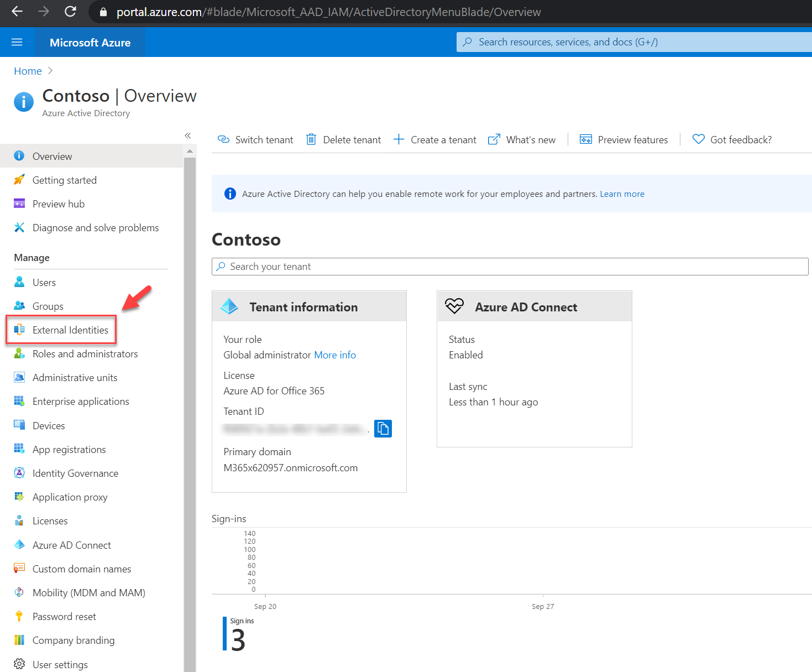Click the Custom domain names icon
Image resolution: width=812 pixels, height=672 pixels.
point(19,569)
